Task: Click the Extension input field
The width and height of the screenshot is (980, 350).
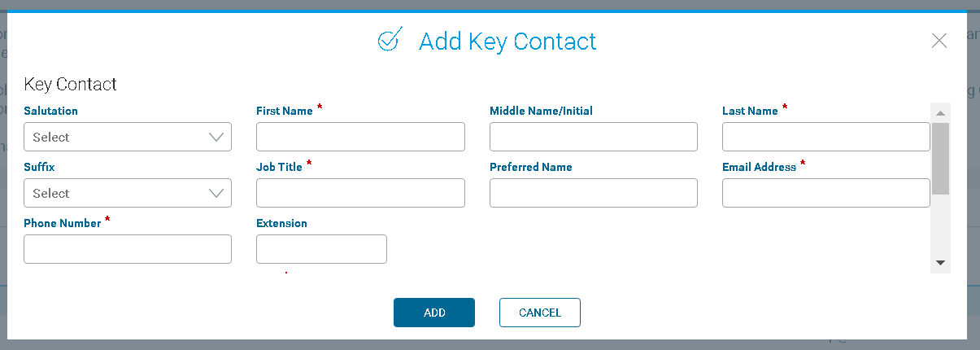Action: (321, 249)
